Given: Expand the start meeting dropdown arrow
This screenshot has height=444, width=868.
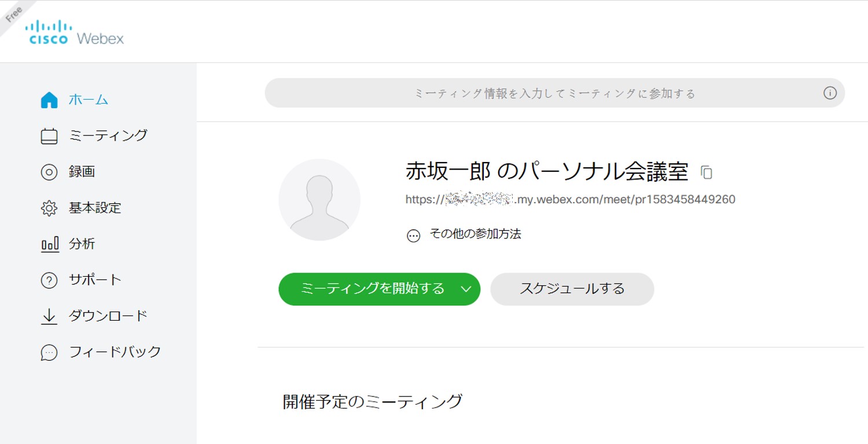Looking at the screenshot, I should pyautogui.click(x=466, y=289).
